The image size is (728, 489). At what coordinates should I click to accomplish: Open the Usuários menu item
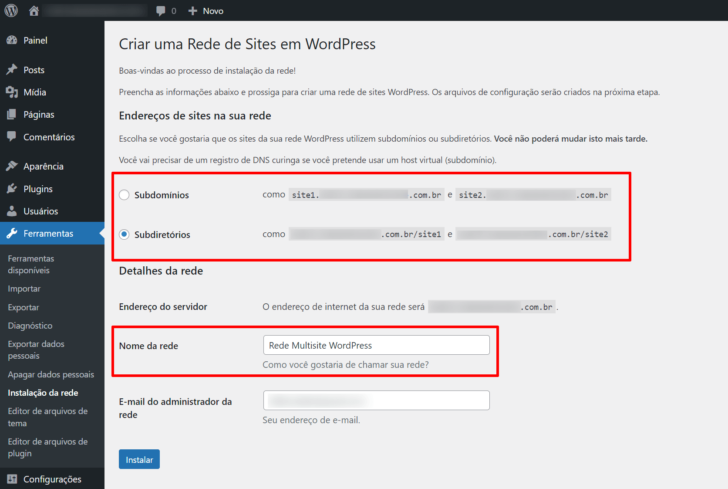click(x=52, y=211)
